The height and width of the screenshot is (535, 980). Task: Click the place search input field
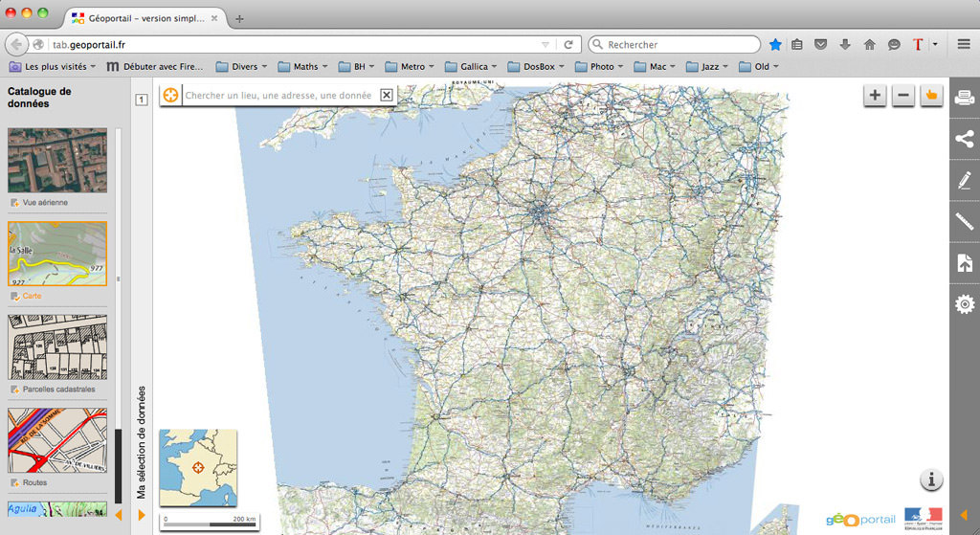[x=279, y=96]
